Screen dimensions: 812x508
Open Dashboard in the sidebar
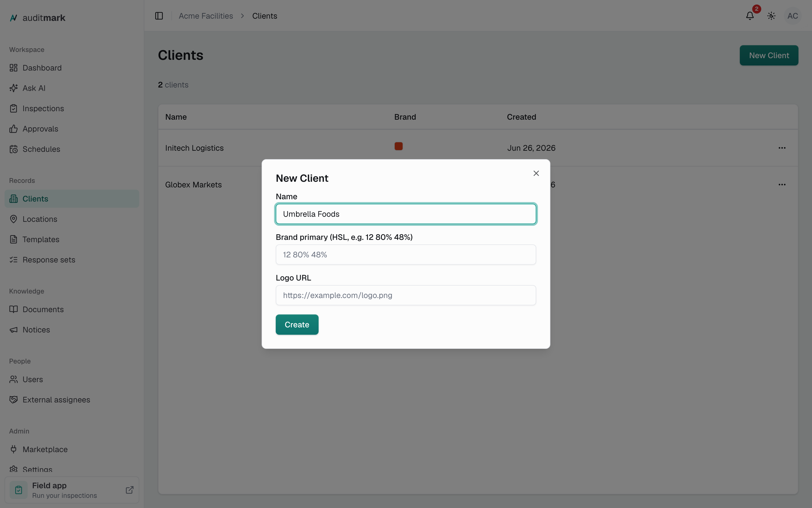tap(72, 68)
